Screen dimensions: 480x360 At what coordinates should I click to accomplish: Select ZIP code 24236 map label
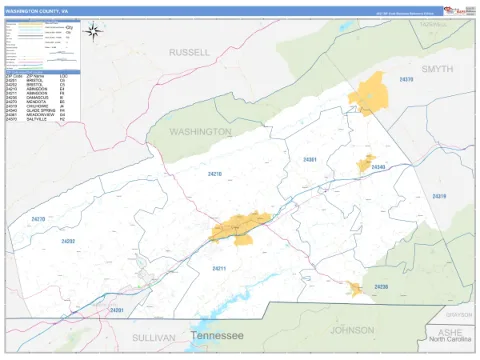(381, 287)
